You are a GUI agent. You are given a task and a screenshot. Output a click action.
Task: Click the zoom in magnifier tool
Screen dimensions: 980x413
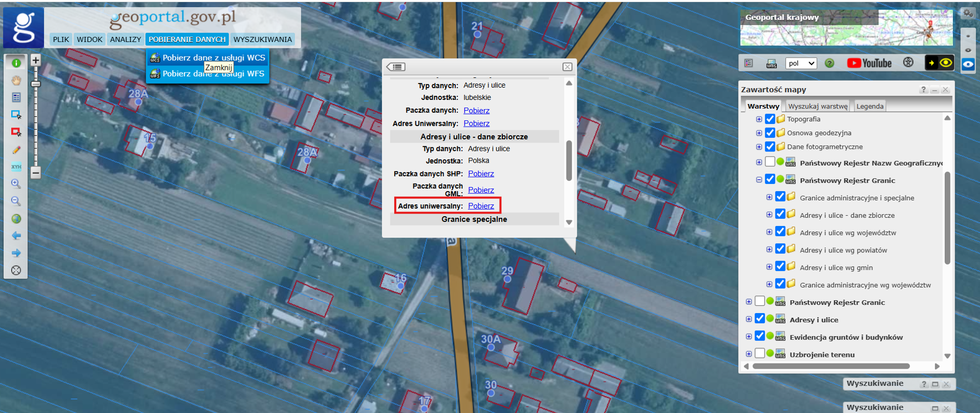pos(16,184)
